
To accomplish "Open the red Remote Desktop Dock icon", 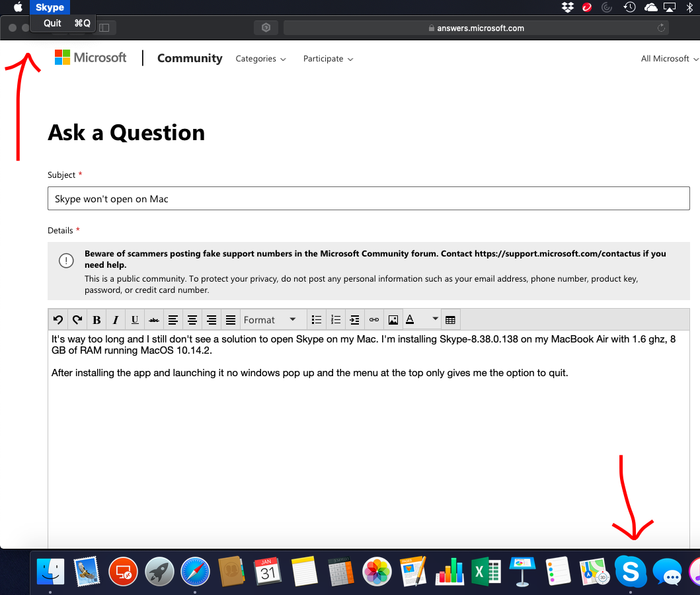I will click(x=123, y=571).
